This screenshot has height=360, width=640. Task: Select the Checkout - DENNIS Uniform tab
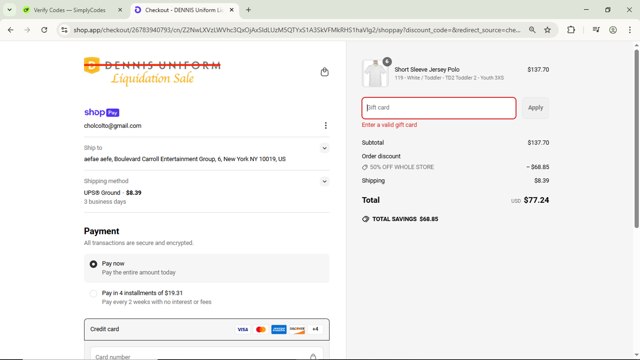[184, 10]
